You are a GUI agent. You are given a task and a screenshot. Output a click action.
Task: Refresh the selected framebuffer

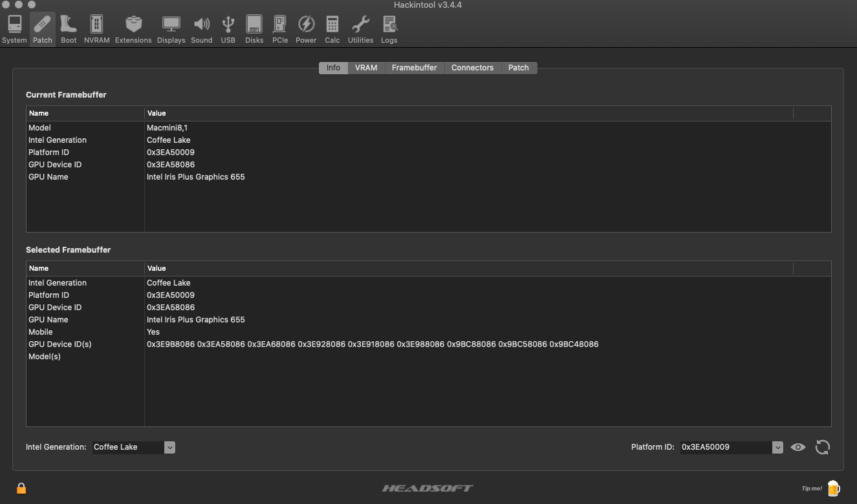click(x=822, y=447)
